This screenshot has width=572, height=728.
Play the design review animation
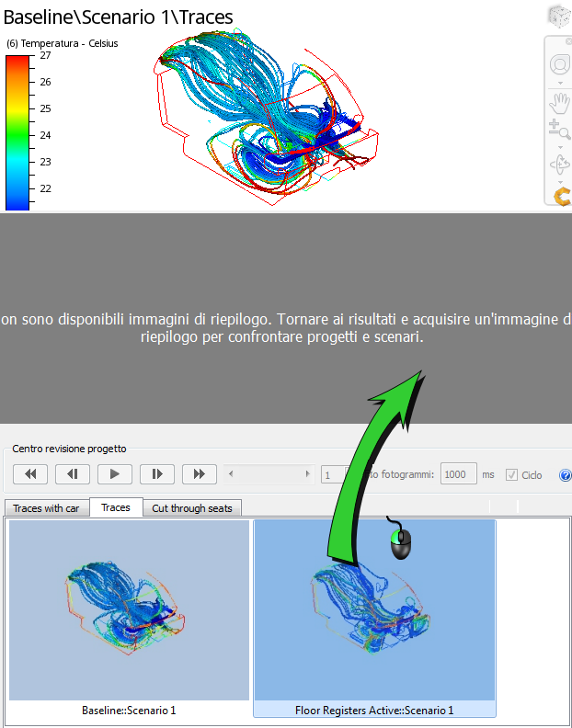point(115,474)
